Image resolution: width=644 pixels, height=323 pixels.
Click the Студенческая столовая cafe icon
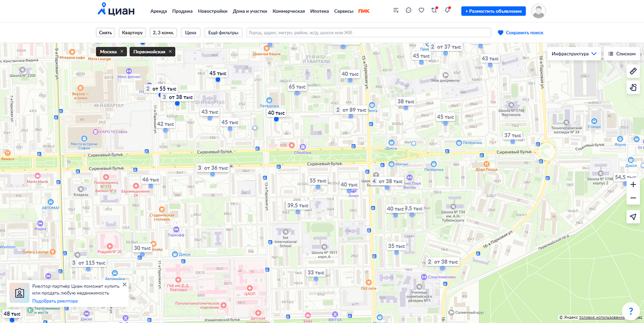pos(161,209)
